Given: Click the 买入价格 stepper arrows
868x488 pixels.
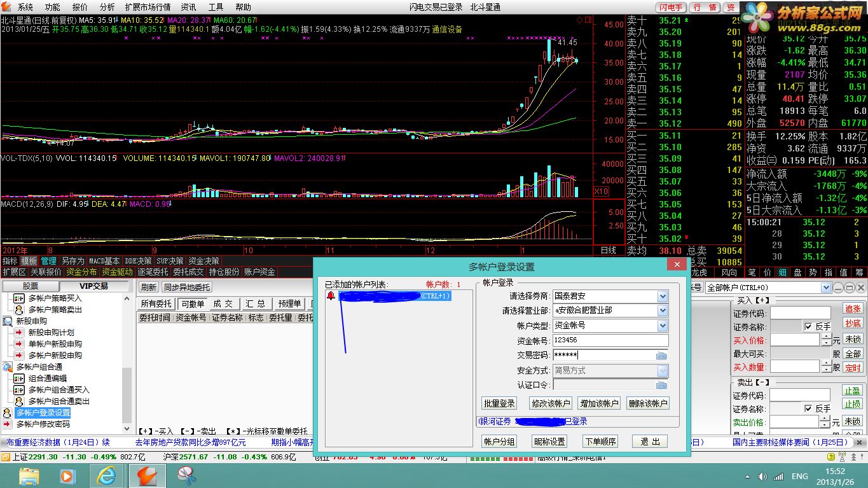Looking at the screenshot, I should coord(826,340).
